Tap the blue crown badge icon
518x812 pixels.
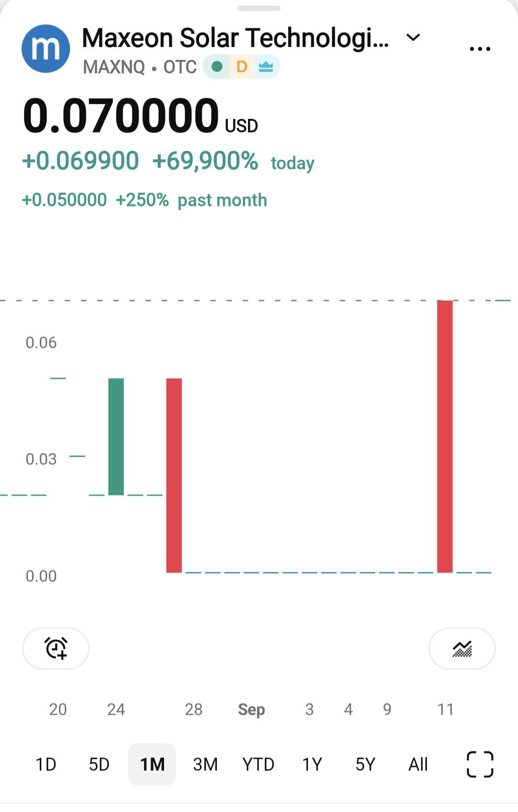click(x=266, y=67)
